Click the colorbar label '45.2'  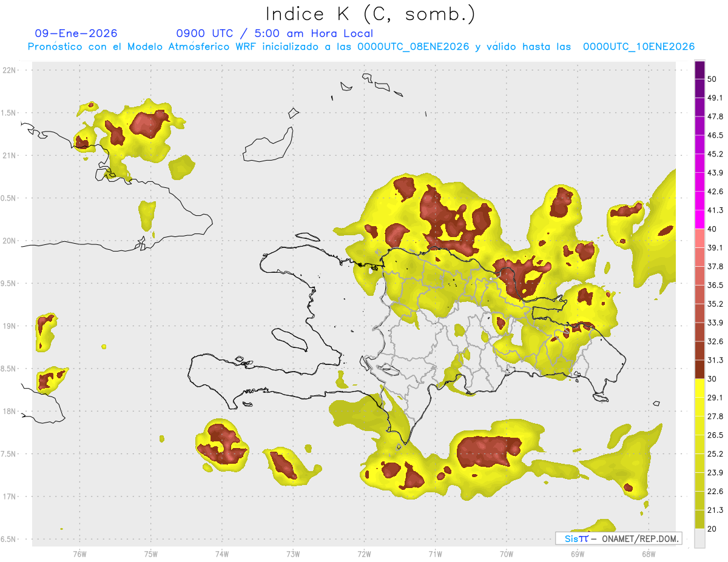point(715,154)
